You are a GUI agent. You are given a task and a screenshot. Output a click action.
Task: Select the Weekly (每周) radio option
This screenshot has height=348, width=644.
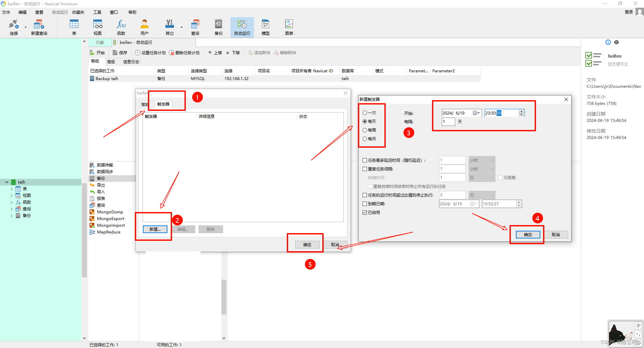(365, 130)
